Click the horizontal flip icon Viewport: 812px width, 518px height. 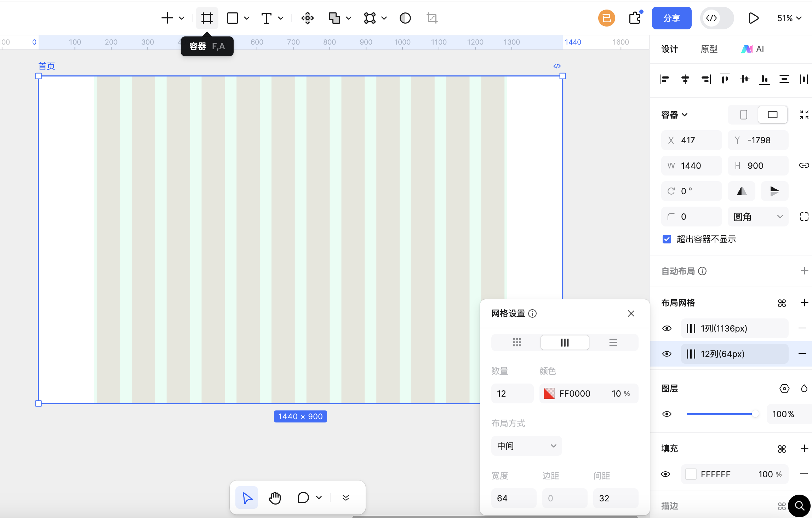(742, 191)
